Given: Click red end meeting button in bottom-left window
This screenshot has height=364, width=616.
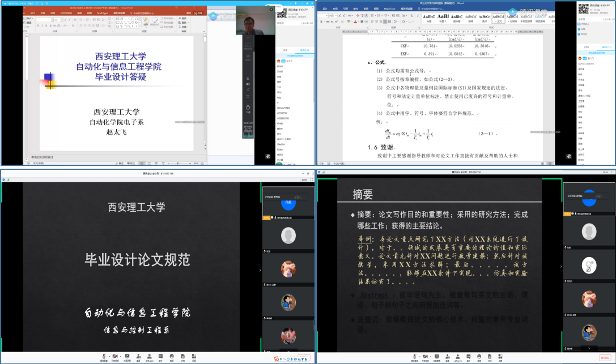Looking at the screenshot, I should 303,358.
